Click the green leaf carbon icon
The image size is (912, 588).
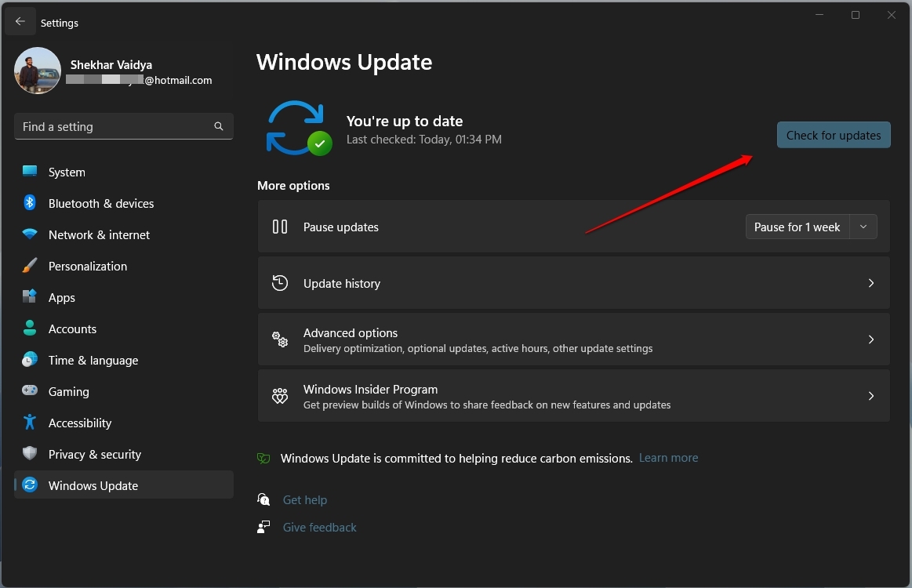coord(263,459)
